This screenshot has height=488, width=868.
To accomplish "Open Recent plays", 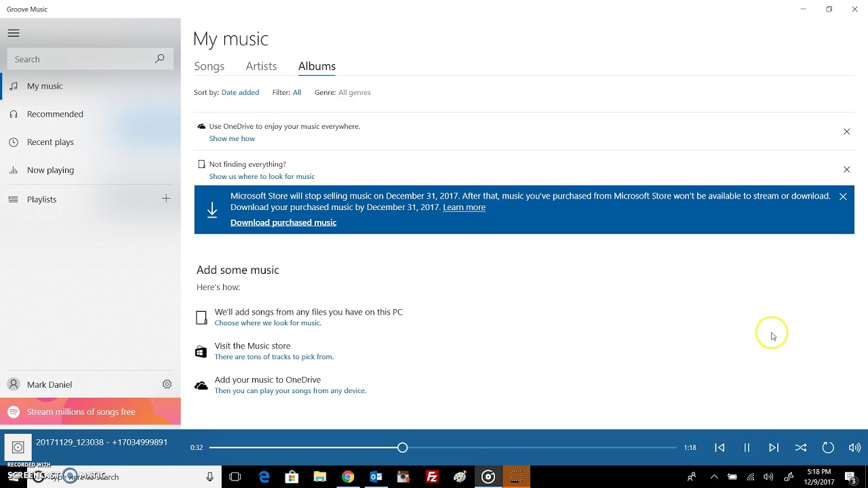I will point(90,142).
